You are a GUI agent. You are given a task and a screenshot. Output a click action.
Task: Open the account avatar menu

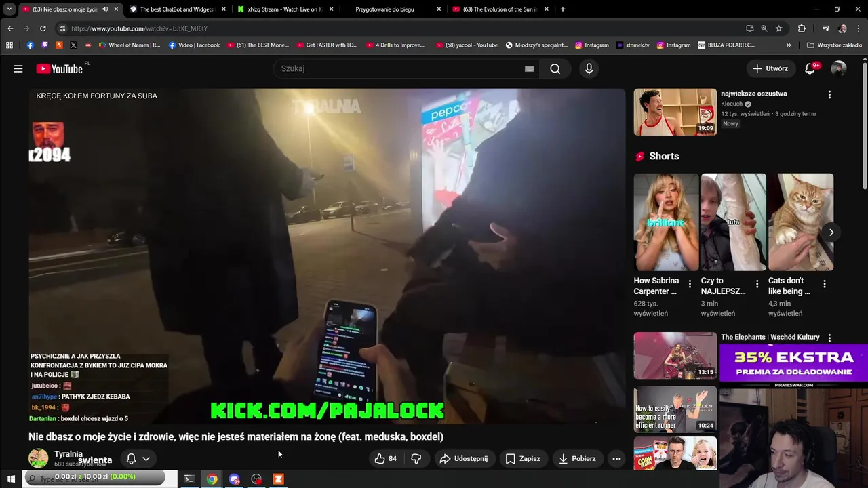839,68
